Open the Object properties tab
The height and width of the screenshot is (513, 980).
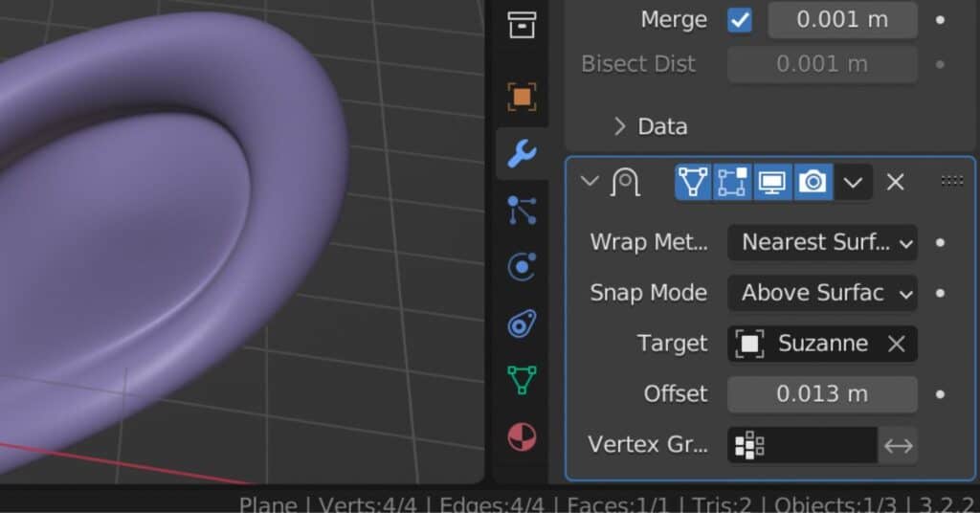(x=522, y=97)
